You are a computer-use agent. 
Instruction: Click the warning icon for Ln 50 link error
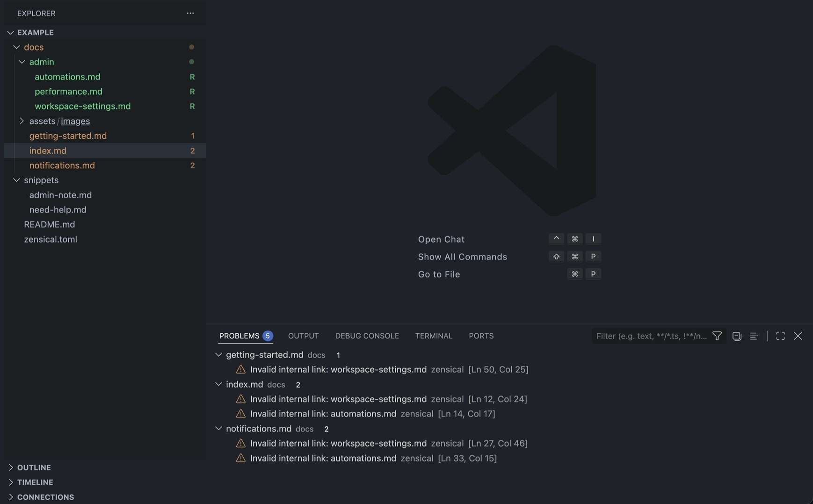[x=240, y=369]
